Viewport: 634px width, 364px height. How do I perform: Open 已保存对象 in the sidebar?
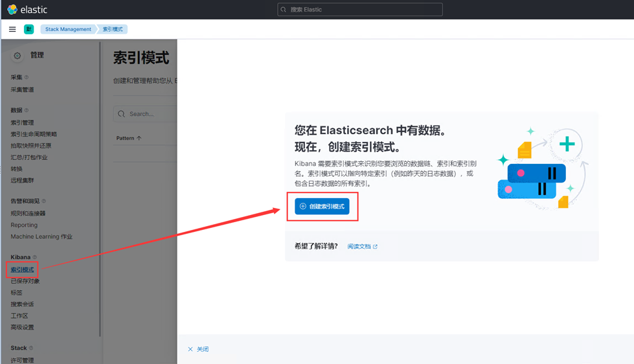[25, 280]
